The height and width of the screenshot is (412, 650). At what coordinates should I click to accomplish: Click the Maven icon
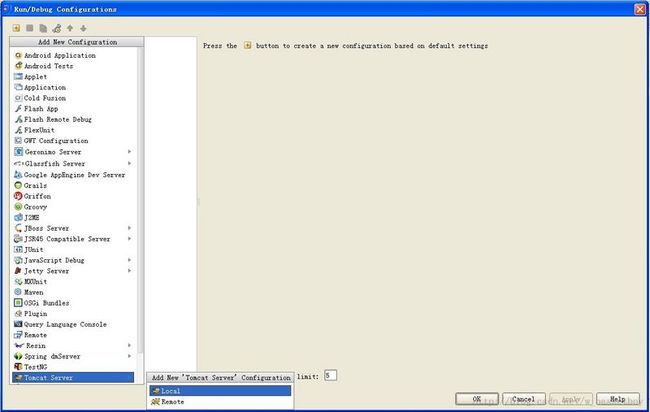[18, 292]
